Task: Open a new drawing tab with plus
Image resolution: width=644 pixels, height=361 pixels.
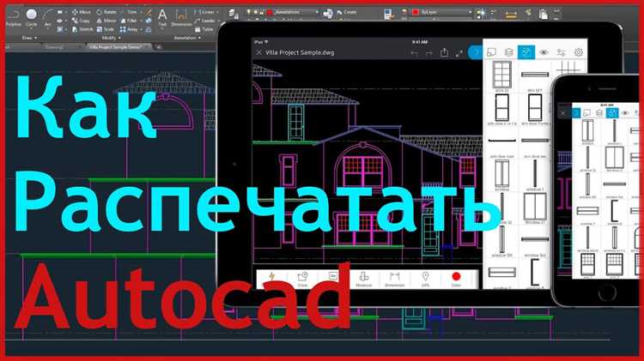Action: coord(159,47)
